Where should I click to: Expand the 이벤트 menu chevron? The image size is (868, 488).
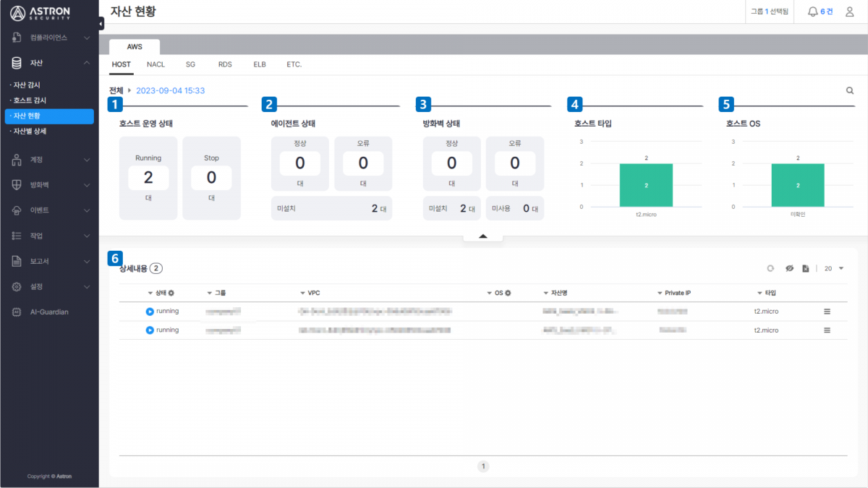(86, 210)
